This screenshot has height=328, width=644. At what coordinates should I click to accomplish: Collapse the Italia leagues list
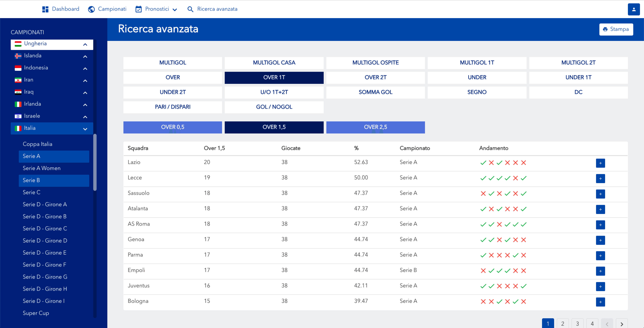[85, 129]
